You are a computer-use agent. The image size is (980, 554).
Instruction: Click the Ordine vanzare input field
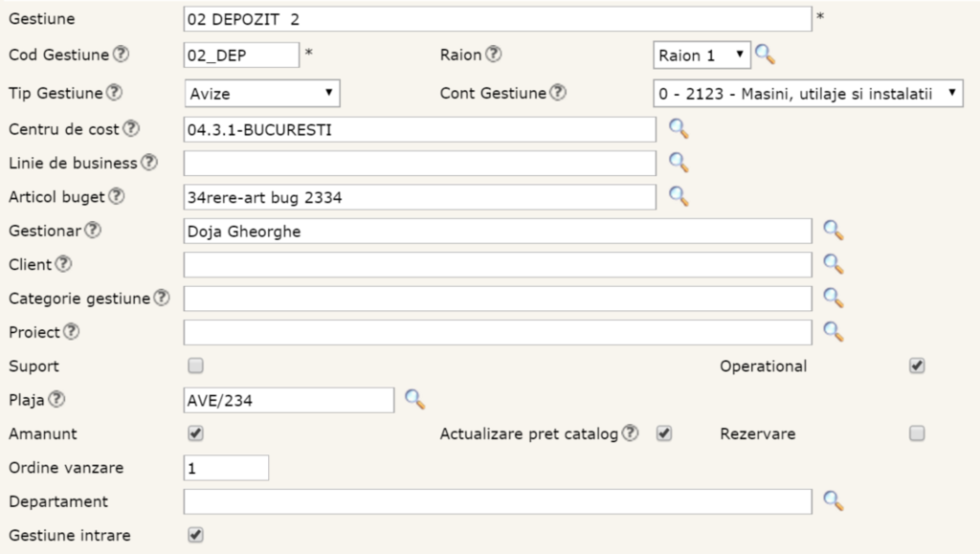tap(226, 468)
